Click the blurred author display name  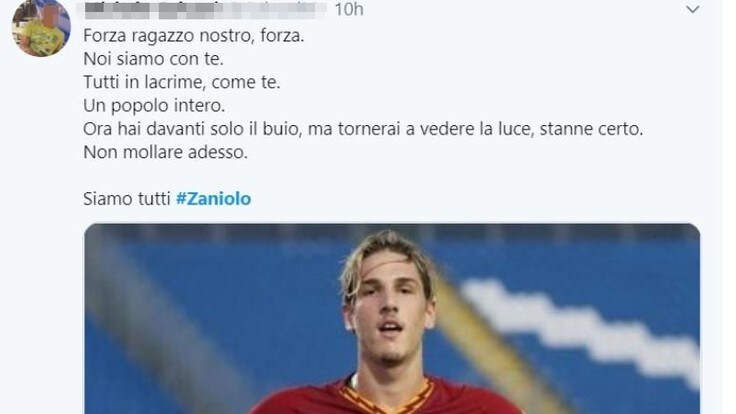click(x=153, y=10)
